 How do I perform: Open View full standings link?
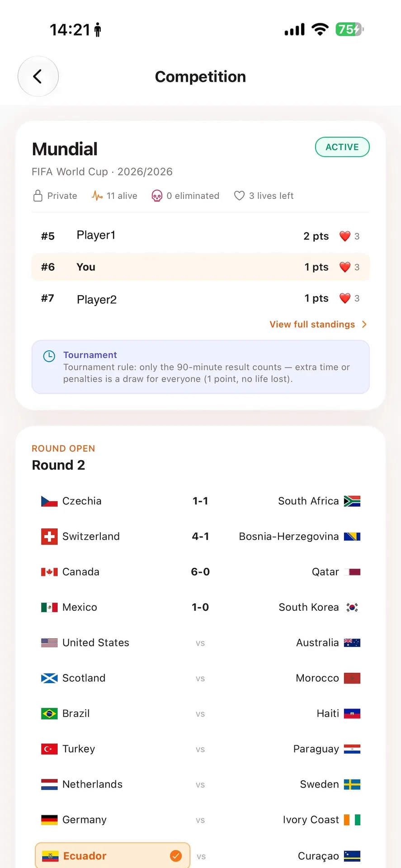pos(312,324)
